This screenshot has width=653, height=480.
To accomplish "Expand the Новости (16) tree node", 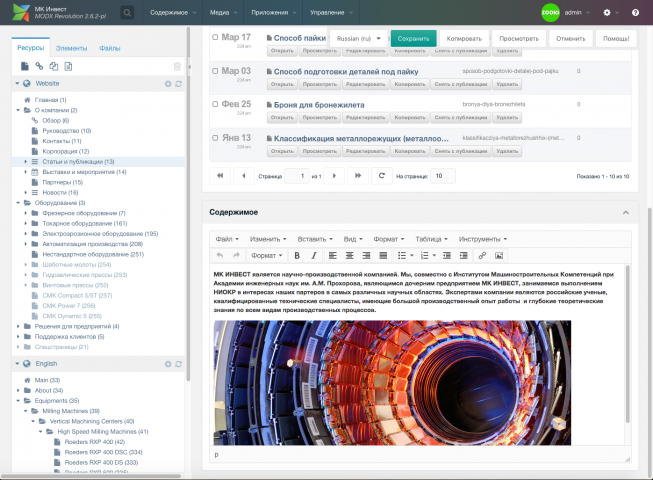I will (x=25, y=192).
